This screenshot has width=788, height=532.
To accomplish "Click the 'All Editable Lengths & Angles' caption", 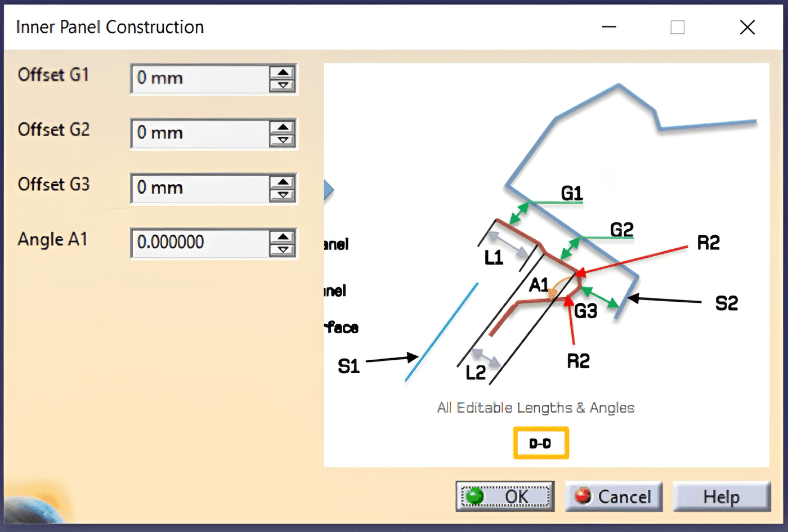I will click(536, 407).
